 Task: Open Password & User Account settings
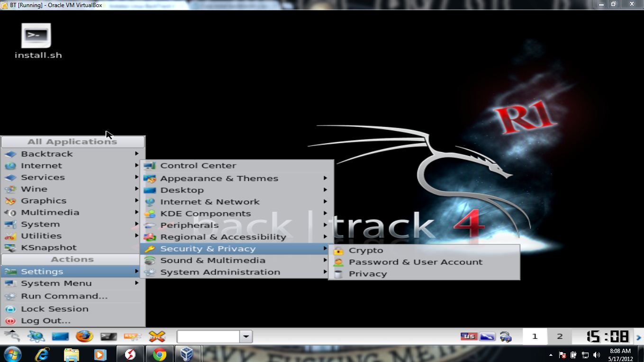pyautogui.click(x=424, y=262)
